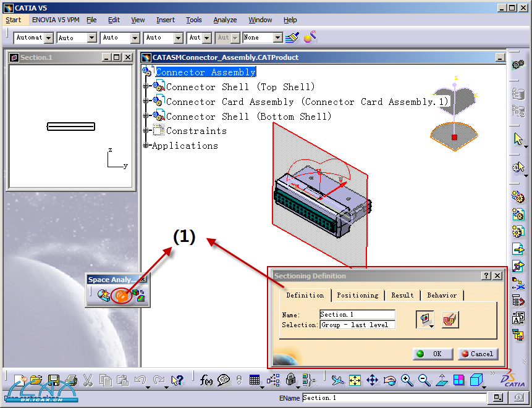Expand the Applications tree node
The width and height of the screenshot is (532, 408).
[x=146, y=146]
